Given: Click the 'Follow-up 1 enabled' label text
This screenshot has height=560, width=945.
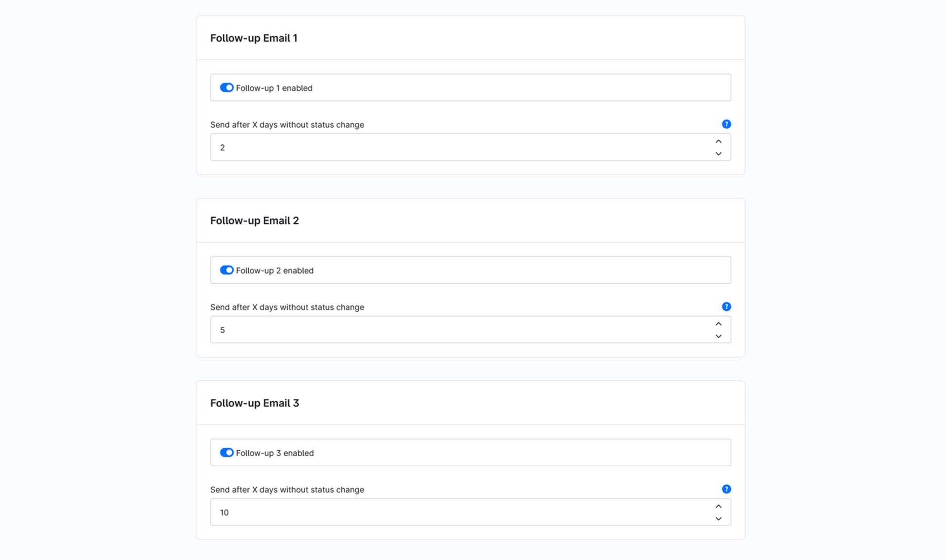Looking at the screenshot, I should click(x=274, y=88).
